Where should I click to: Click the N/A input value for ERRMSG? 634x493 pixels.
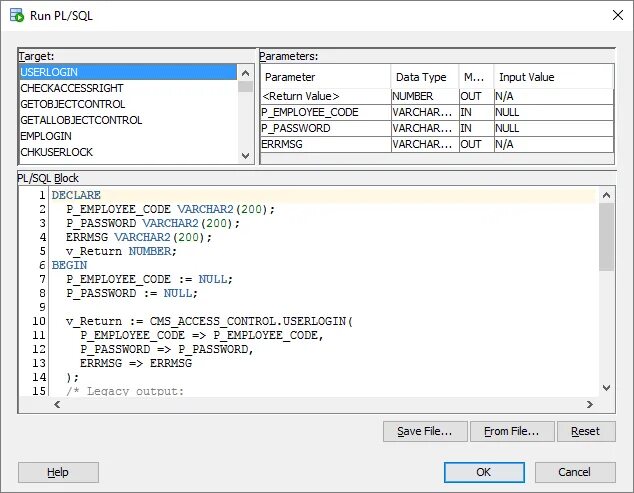point(554,144)
